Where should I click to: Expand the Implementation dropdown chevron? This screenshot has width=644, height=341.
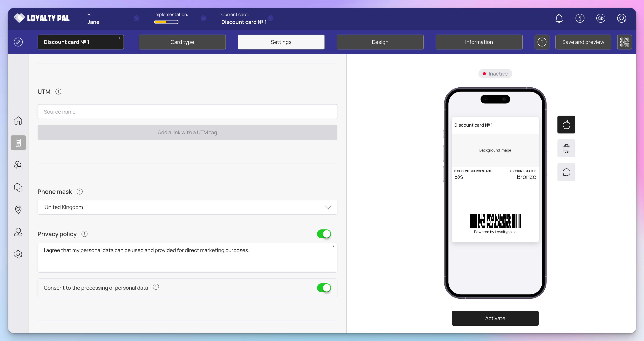(204, 18)
